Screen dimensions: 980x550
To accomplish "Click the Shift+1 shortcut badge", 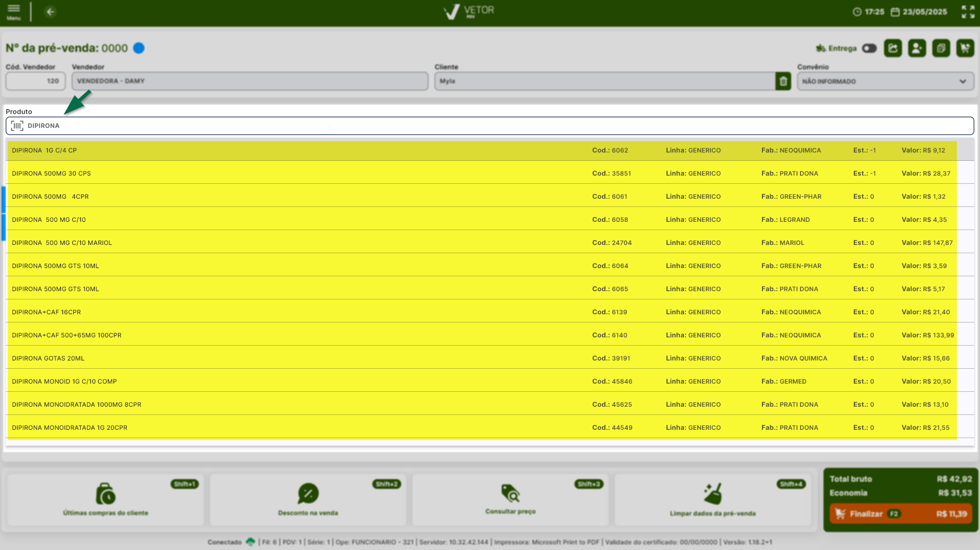I will (185, 484).
